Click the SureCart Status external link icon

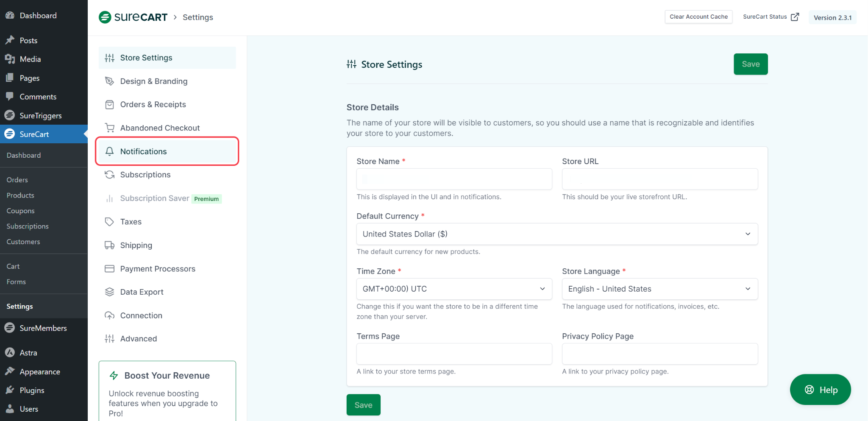(x=795, y=17)
